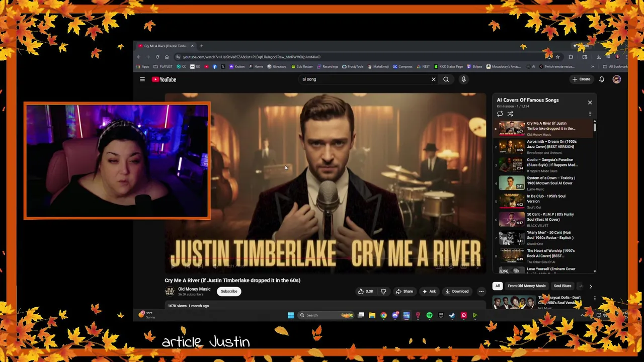This screenshot has width=644, height=362.
Task: Subscribe to Old Money Music
Action: pos(229,291)
